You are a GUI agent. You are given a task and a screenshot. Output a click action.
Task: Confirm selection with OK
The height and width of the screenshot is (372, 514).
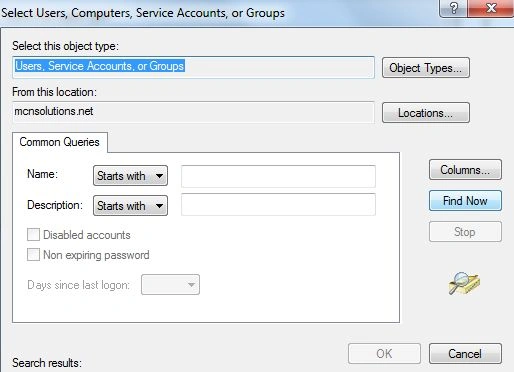tap(384, 353)
